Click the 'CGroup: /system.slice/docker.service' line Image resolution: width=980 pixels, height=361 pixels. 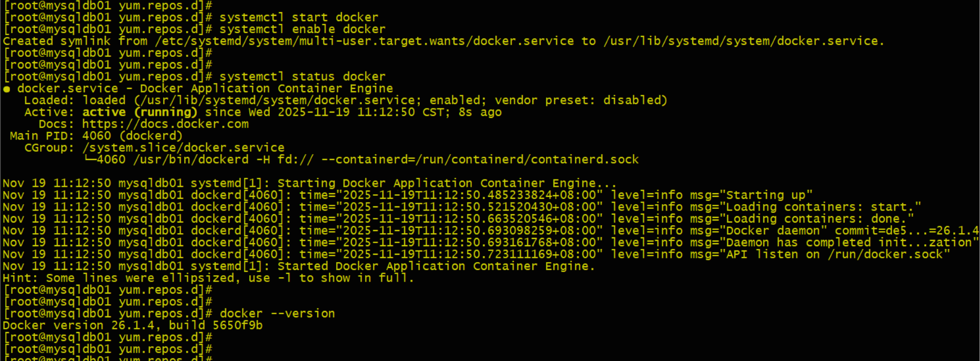tap(154, 148)
